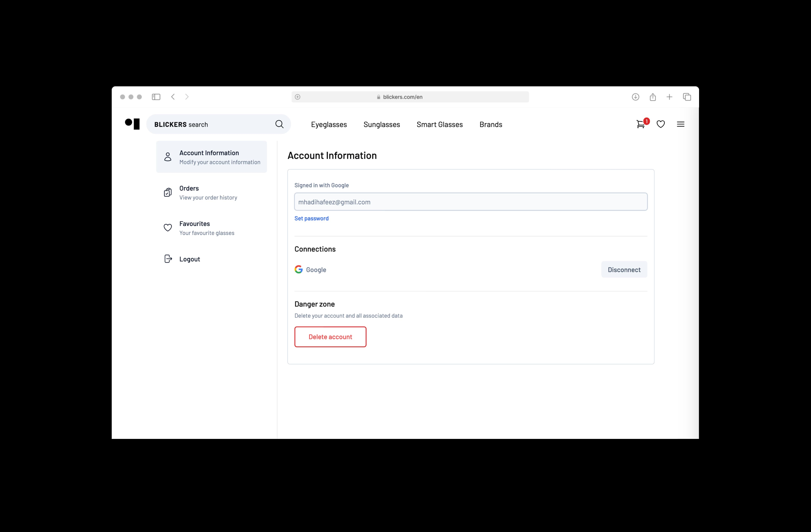Show the tab overview icon
811x532 pixels.
[x=687, y=97]
